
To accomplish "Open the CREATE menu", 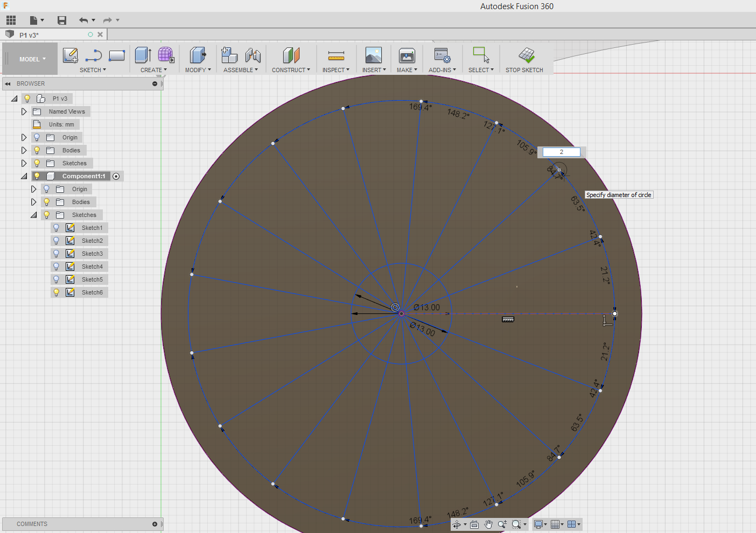I will [153, 70].
